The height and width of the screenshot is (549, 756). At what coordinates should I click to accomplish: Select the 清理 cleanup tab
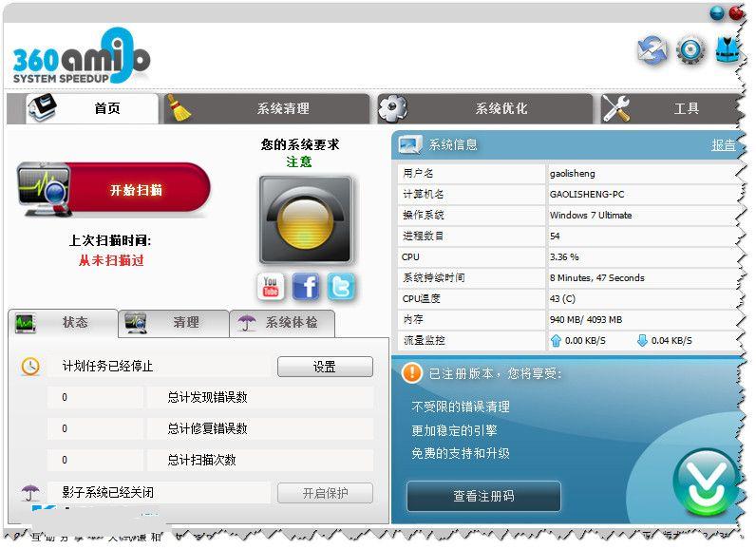tap(174, 322)
